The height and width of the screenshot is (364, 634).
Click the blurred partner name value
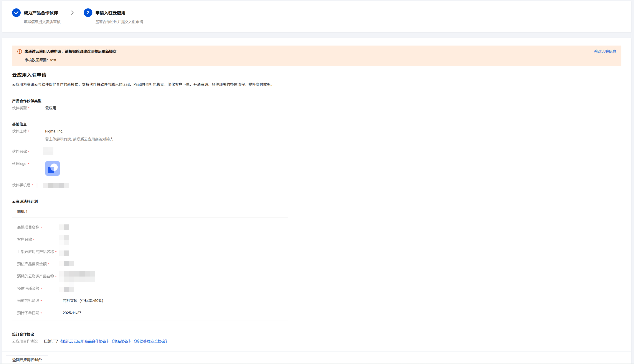coord(48,151)
